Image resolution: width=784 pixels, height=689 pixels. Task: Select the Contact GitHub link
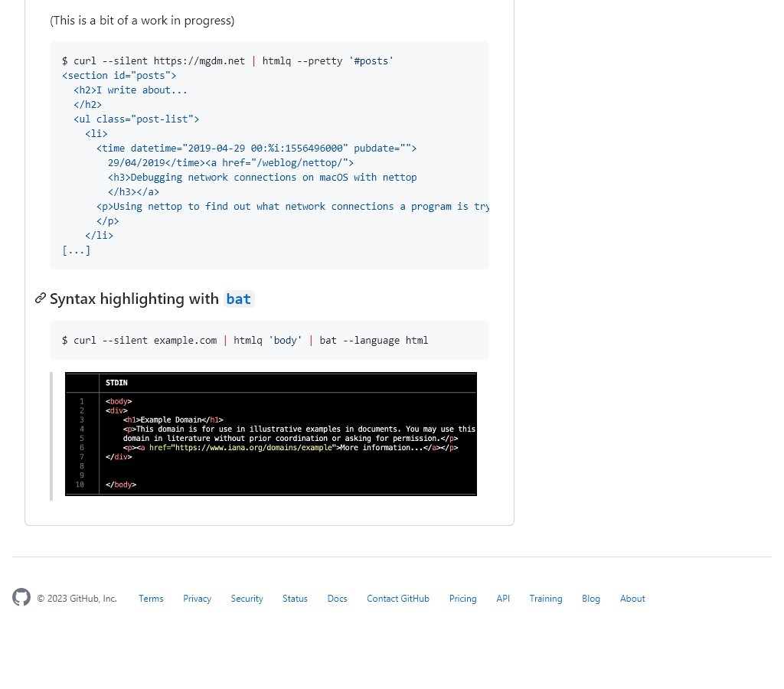point(397,599)
